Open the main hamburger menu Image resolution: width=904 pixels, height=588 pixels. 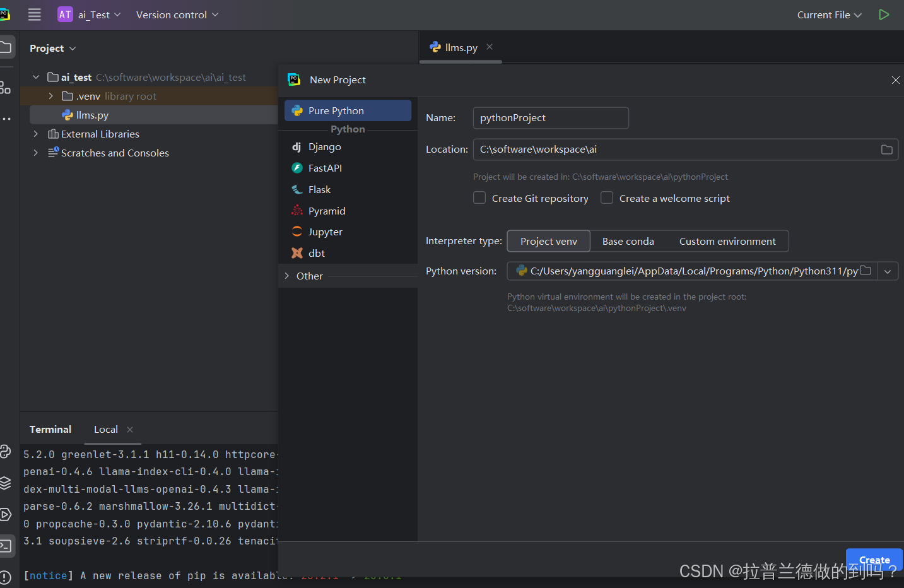(35, 15)
